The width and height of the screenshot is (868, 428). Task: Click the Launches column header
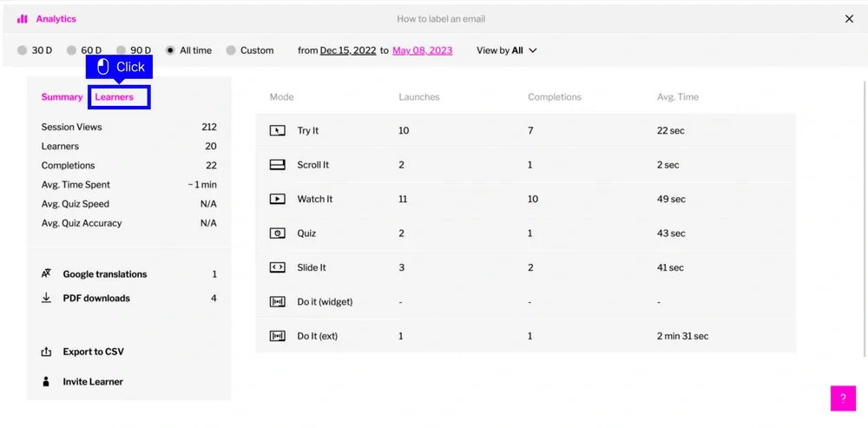pyautogui.click(x=419, y=97)
